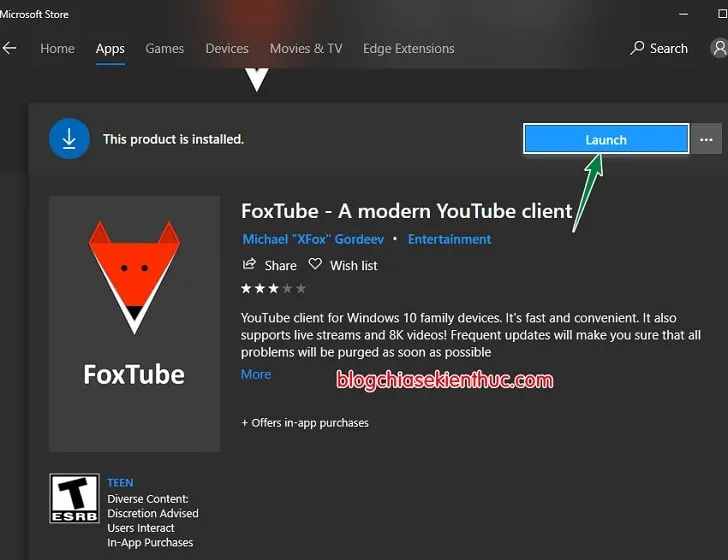Click "Users Interact" rating descriptor
The width and height of the screenshot is (728, 560).
141,528
